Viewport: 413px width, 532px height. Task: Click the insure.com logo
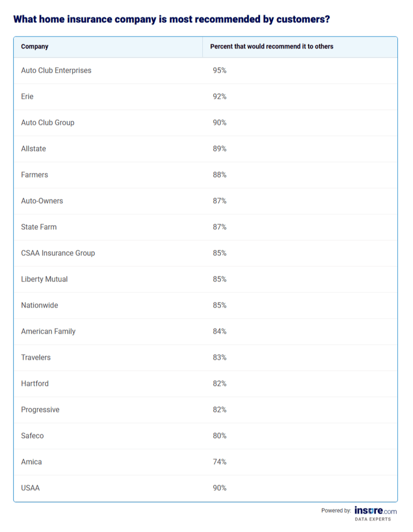tap(375, 511)
